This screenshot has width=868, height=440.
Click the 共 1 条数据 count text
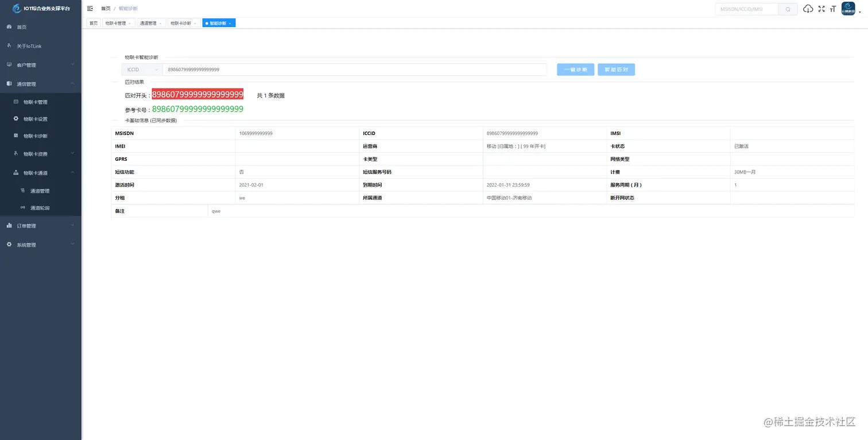coord(270,95)
